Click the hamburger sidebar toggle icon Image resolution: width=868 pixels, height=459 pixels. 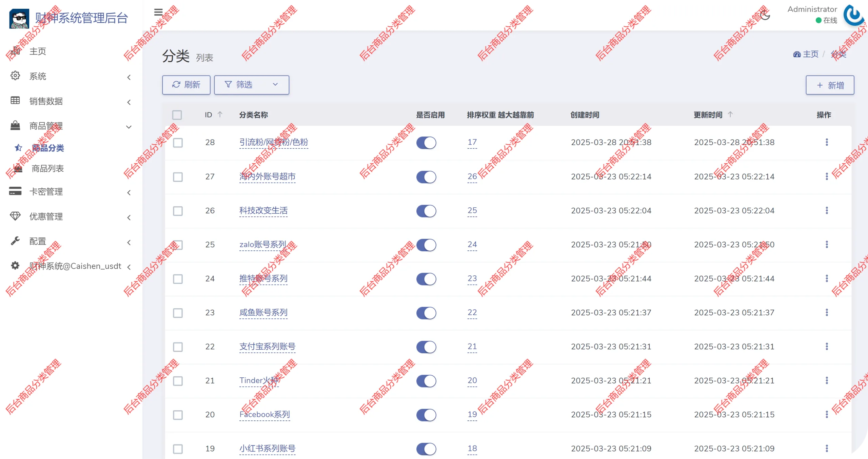click(158, 12)
